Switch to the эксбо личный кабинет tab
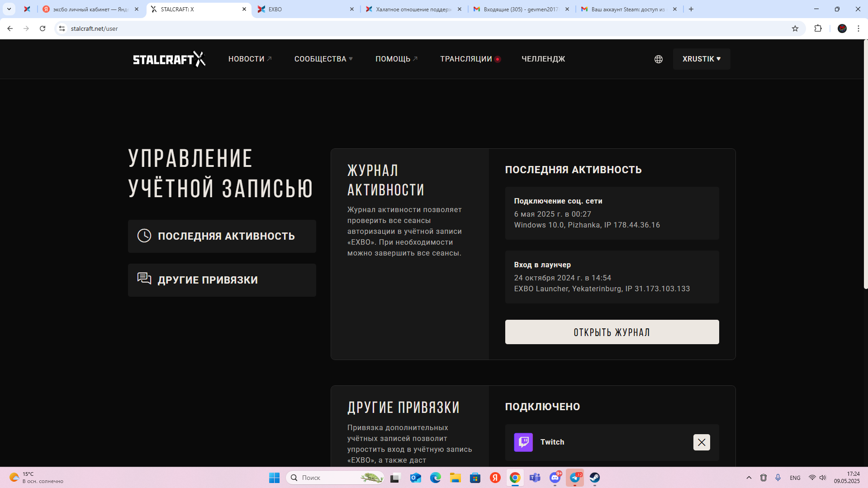Viewport: 868px width, 488px height. (90, 9)
